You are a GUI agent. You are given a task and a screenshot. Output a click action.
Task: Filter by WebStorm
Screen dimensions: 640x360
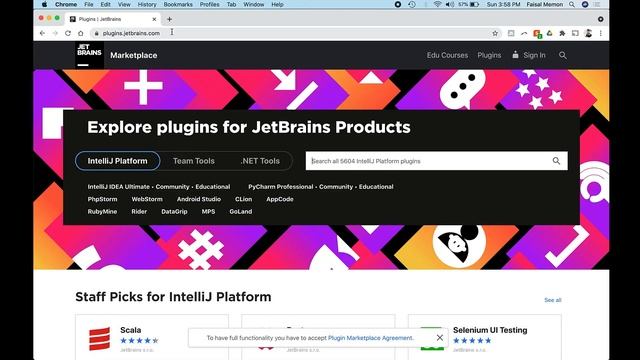point(147,199)
